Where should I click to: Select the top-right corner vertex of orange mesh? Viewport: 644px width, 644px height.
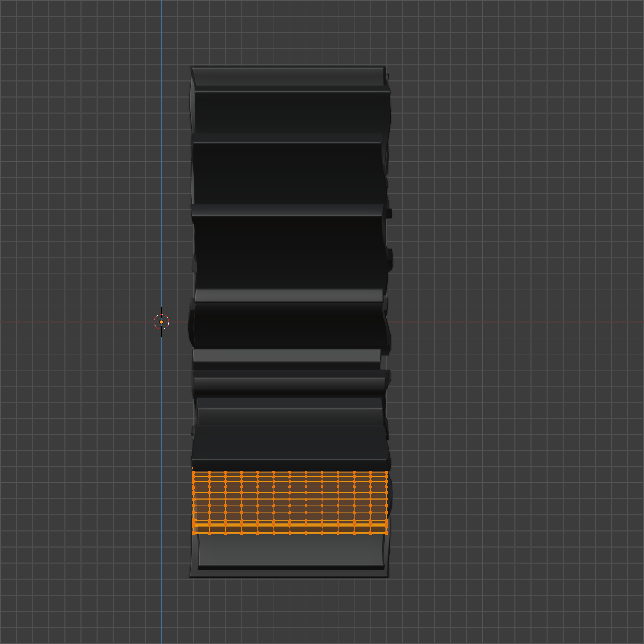(x=386, y=473)
